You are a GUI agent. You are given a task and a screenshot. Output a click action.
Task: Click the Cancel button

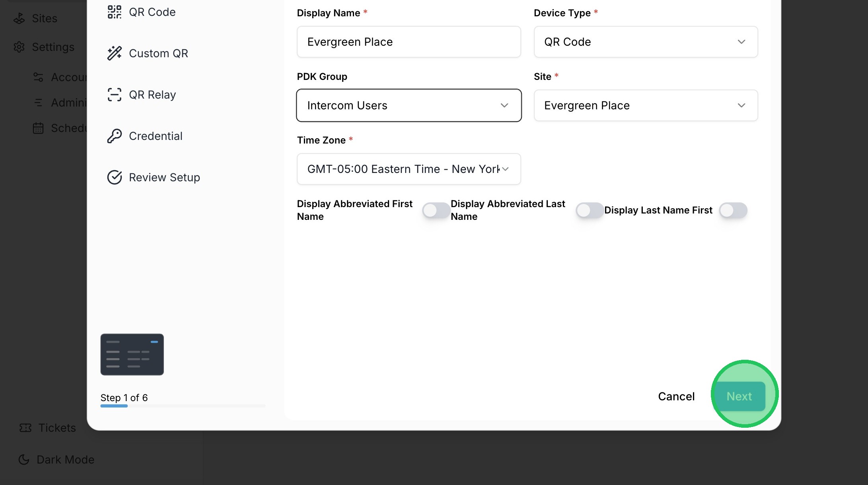tap(676, 396)
